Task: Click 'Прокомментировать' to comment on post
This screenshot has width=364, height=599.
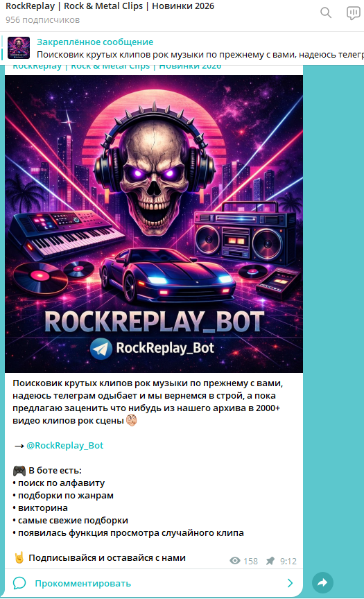Action: coord(83,583)
